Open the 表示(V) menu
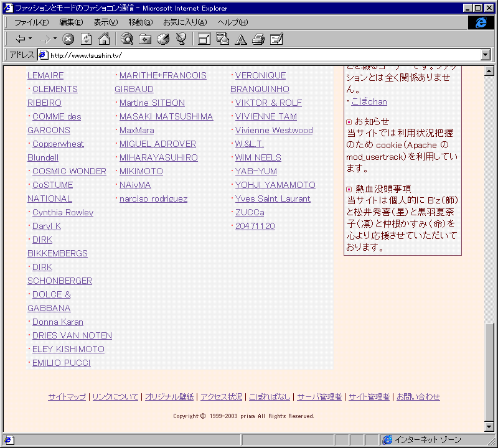Viewport: 498px width, 448px height. [105, 22]
